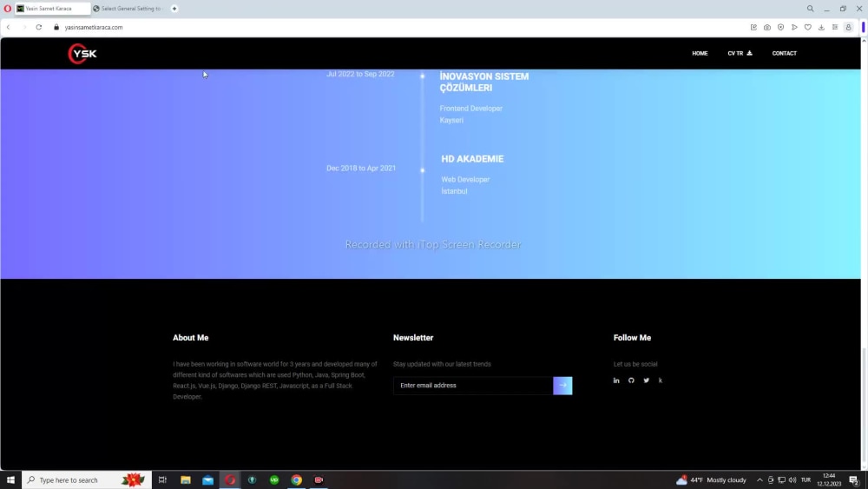Open Opera easy setup sliders icon
The image size is (868, 489).
(835, 27)
